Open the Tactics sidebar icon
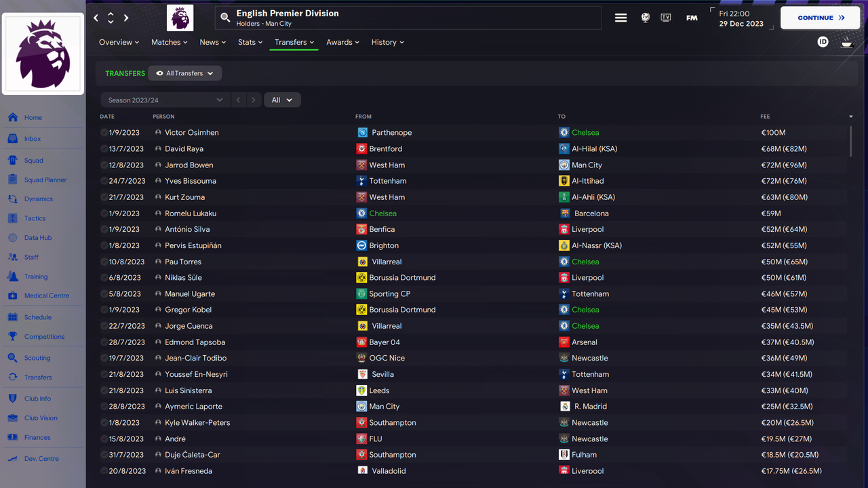This screenshot has height=488, width=868. tap(12, 218)
